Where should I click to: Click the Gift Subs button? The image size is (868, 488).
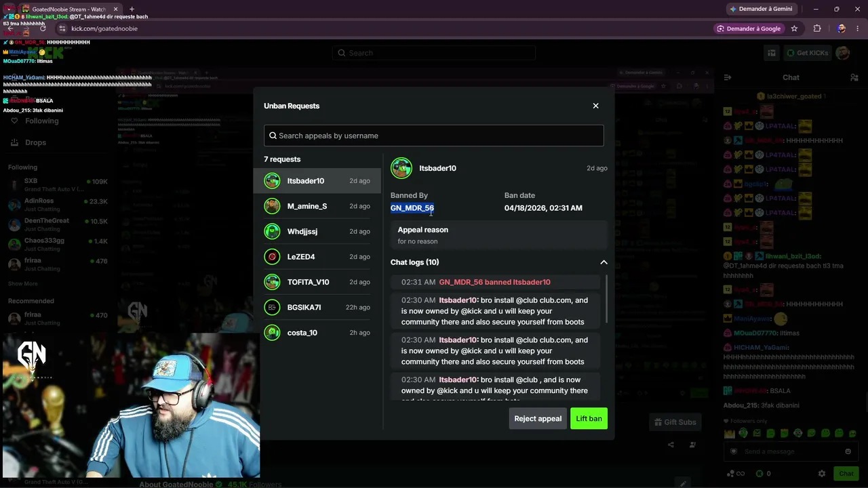(674, 422)
